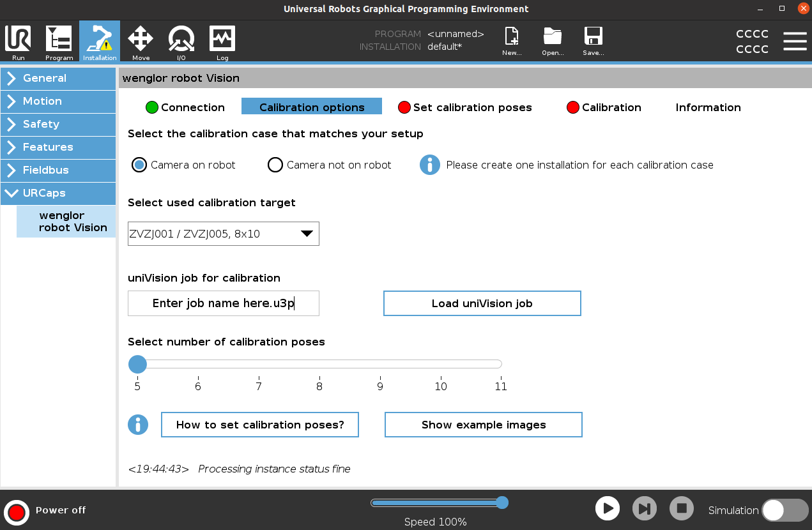Screen dimensions: 812x530
Task: Open the Log tab icon
Action: point(222,42)
